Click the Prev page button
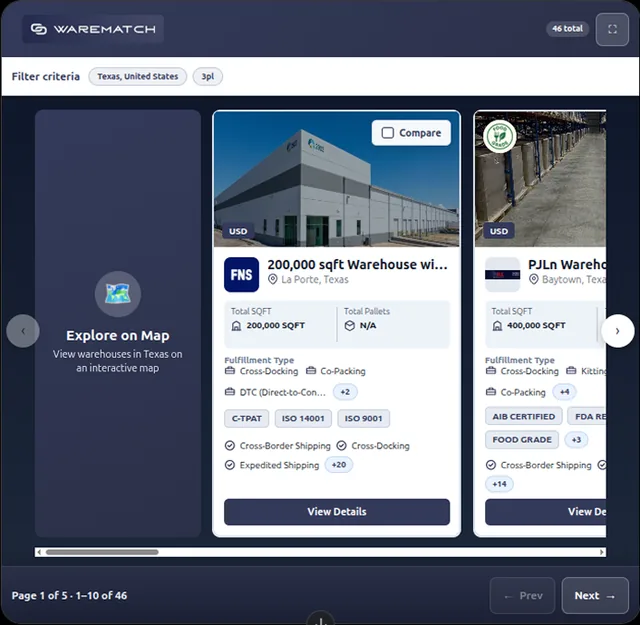 [522, 596]
